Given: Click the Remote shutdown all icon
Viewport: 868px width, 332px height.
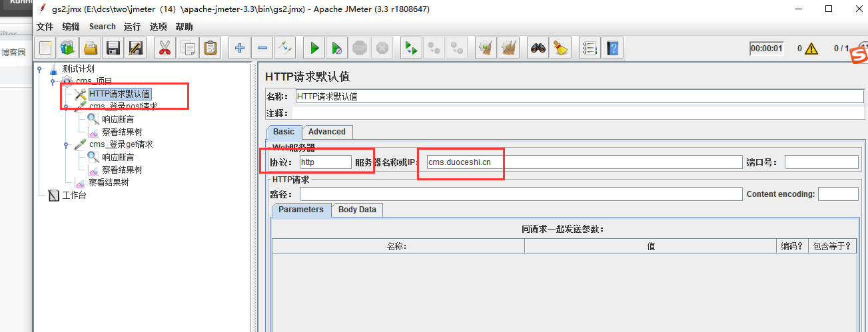Looking at the screenshot, I should click(x=457, y=48).
